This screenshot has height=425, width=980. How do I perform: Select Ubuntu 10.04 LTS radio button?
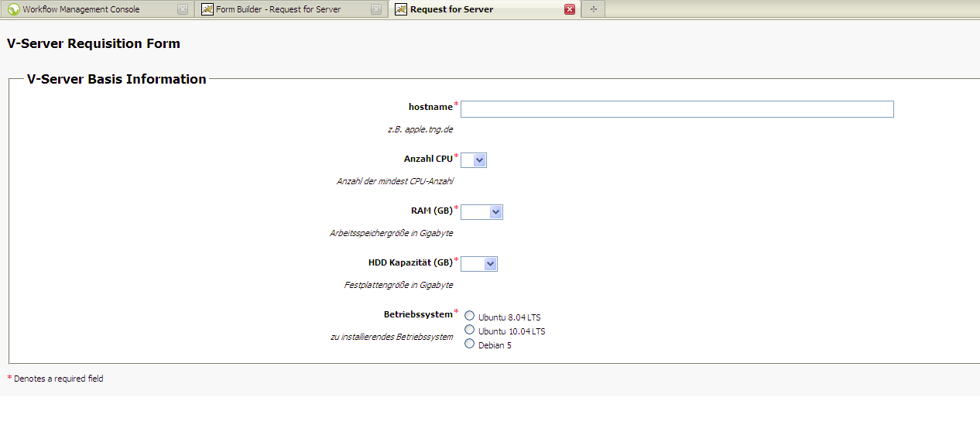click(469, 330)
